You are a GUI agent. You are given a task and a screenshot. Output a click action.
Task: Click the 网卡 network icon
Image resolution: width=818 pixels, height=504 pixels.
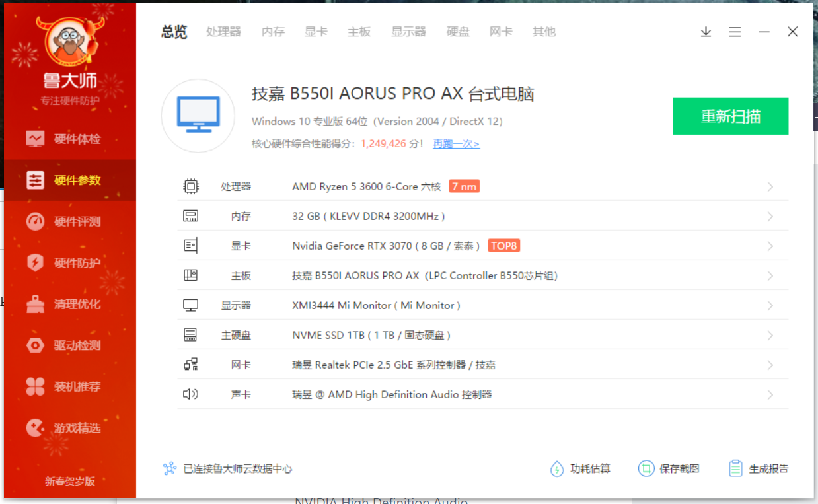[190, 365]
